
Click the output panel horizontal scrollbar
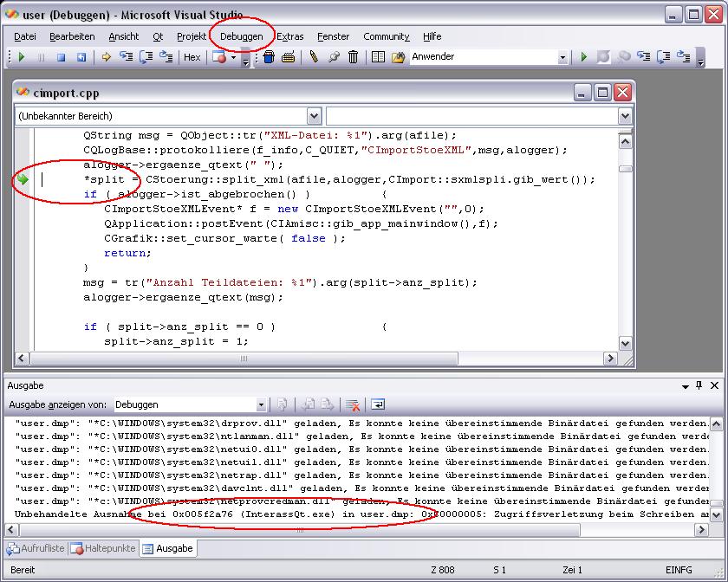click(299, 529)
